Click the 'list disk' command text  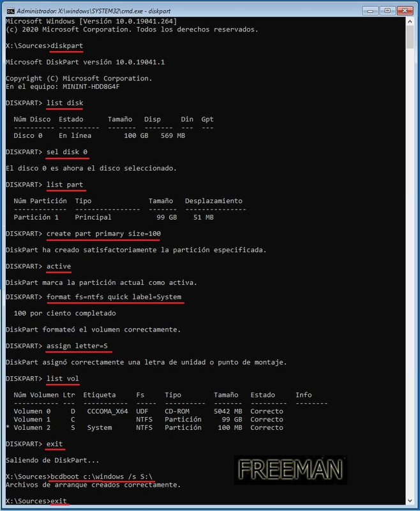(x=65, y=103)
